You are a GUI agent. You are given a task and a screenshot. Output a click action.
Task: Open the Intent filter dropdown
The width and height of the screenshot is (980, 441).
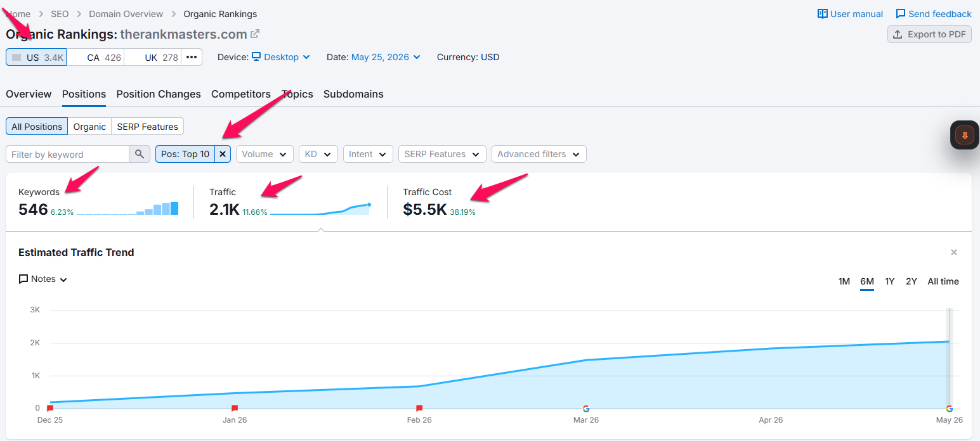pos(367,154)
